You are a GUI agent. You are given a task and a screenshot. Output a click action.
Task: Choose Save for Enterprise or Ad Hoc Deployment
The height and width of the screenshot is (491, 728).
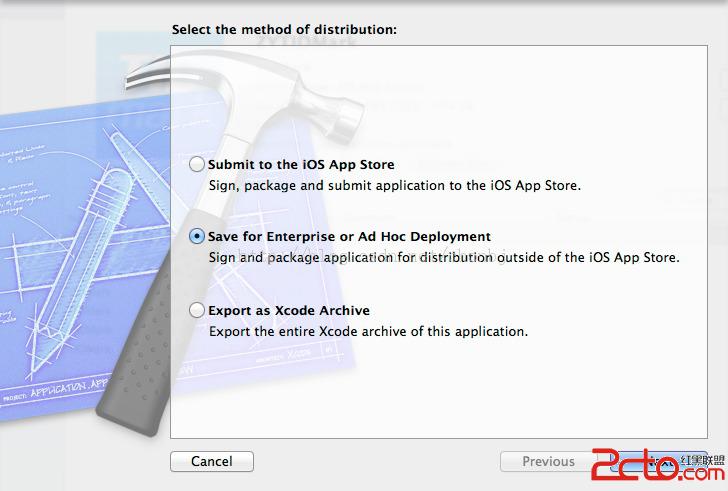pyautogui.click(x=197, y=236)
